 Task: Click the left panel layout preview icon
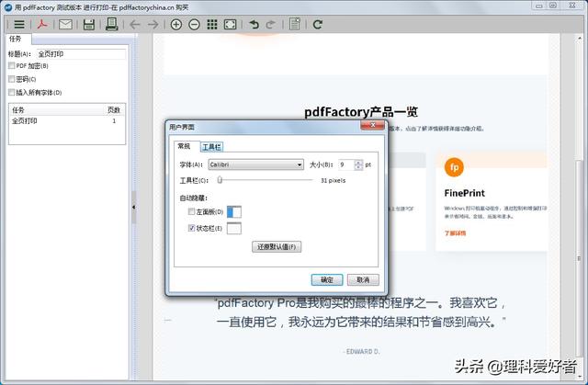234,212
